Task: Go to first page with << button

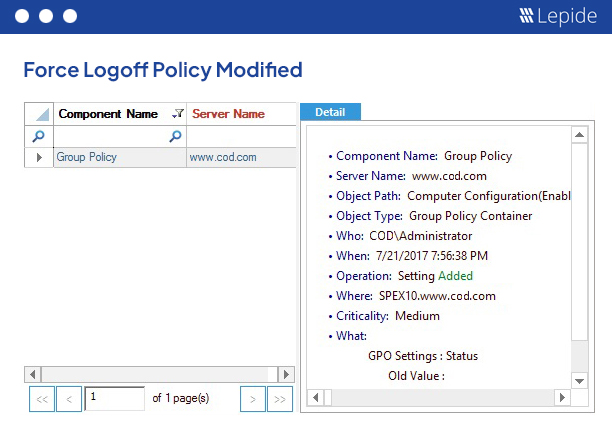Action: (x=42, y=399)
